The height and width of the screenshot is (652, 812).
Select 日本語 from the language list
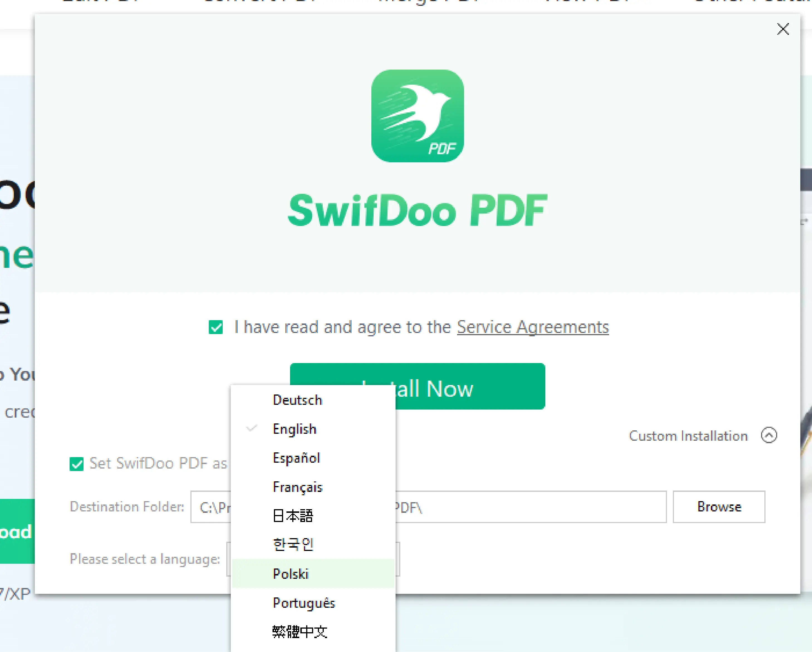point(313,516)
